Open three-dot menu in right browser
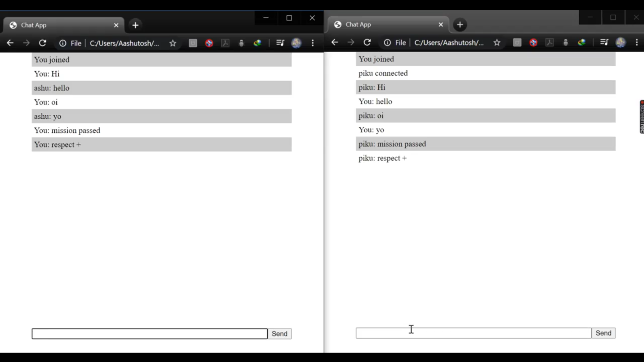 [x=637, y=43]
